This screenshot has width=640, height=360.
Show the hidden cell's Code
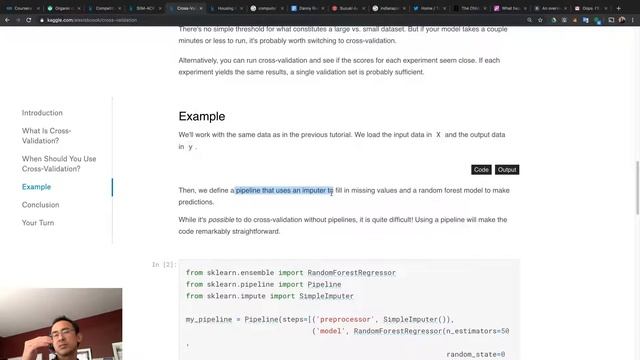point(481,170)
